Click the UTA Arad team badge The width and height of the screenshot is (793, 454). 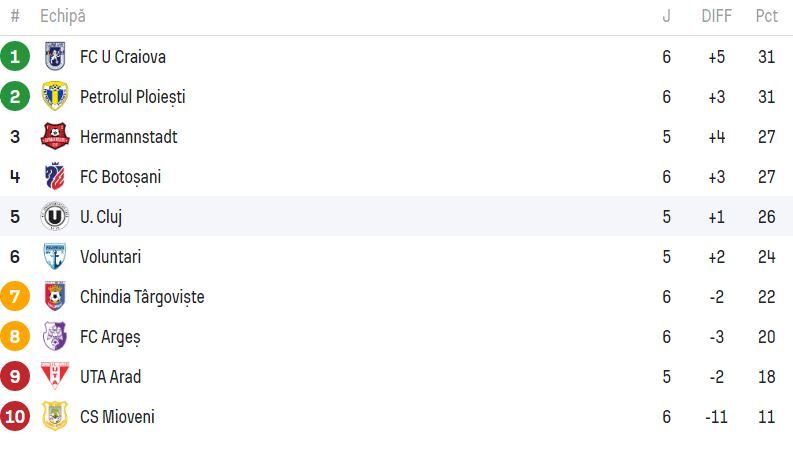click(x=54, y=377)
